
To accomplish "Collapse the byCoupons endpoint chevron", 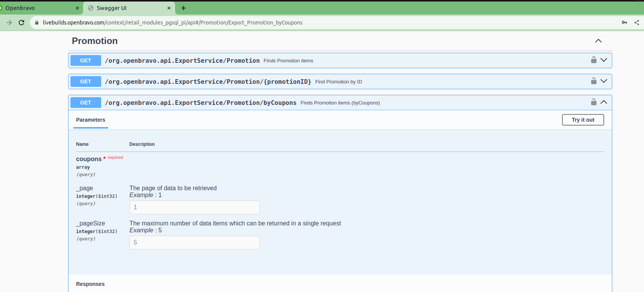I will coord(604,102).
